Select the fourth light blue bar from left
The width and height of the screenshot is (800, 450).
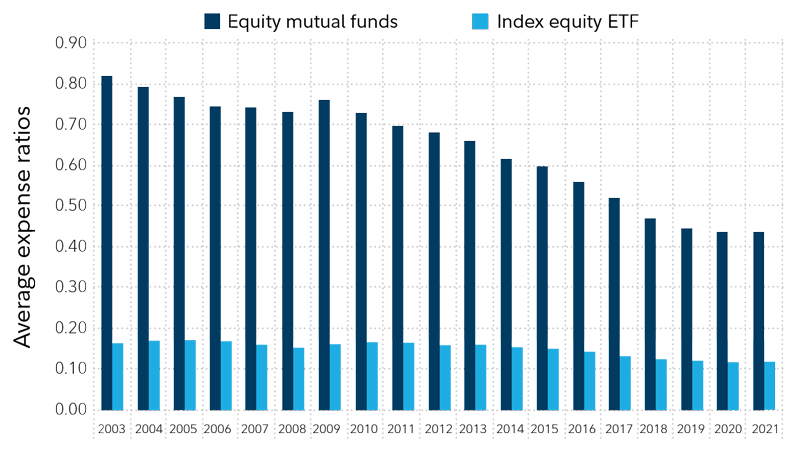click(233, 375)
